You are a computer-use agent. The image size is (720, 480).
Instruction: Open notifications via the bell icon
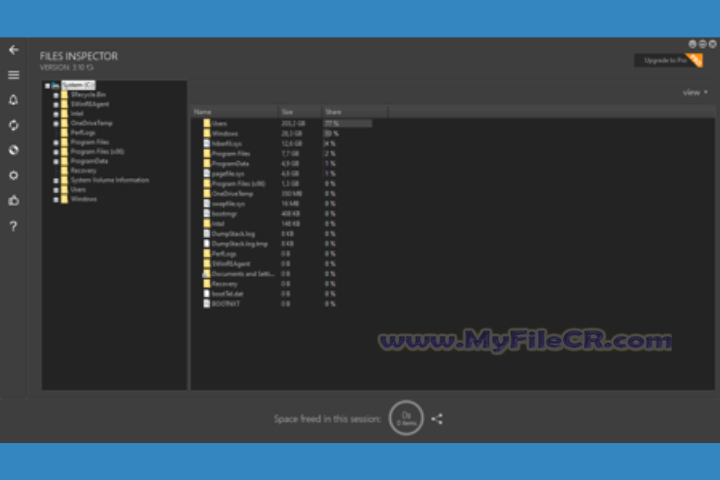(x=14, y=100)
